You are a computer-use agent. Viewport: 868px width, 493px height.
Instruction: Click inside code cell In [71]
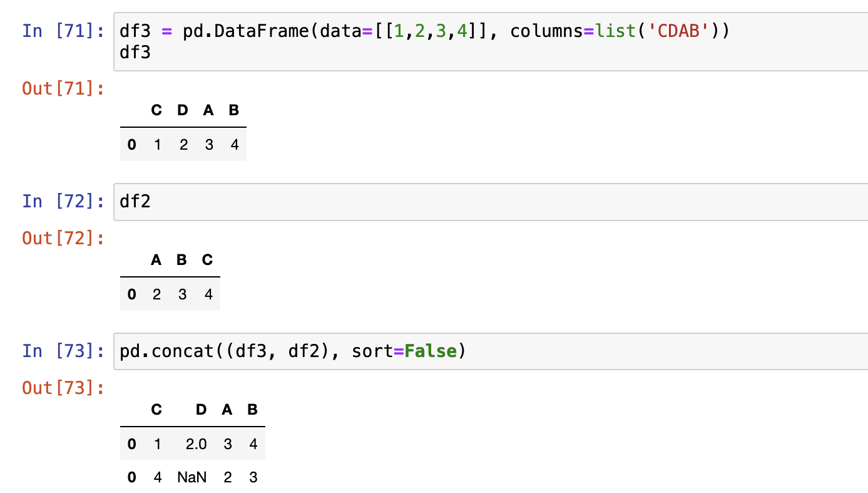pyautogui.click(x=488, y=41)
